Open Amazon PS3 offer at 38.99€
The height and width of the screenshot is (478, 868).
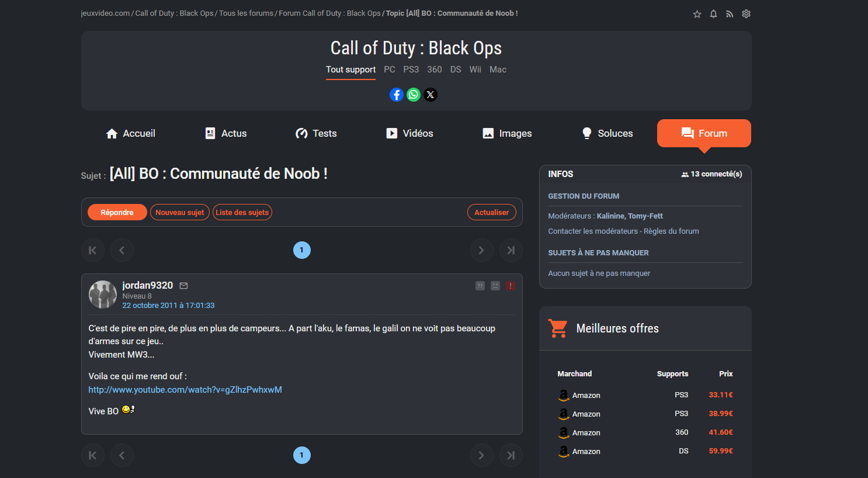click(645, 414)
